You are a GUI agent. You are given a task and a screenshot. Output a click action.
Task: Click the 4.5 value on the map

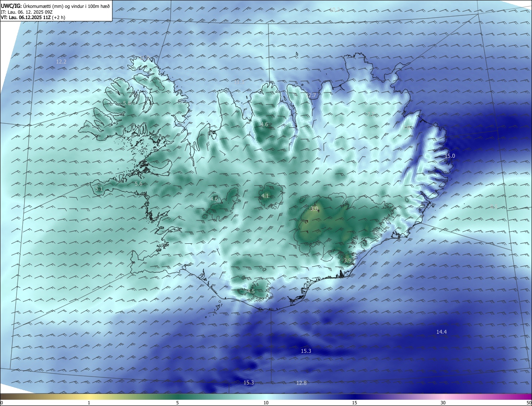point(251,291)
